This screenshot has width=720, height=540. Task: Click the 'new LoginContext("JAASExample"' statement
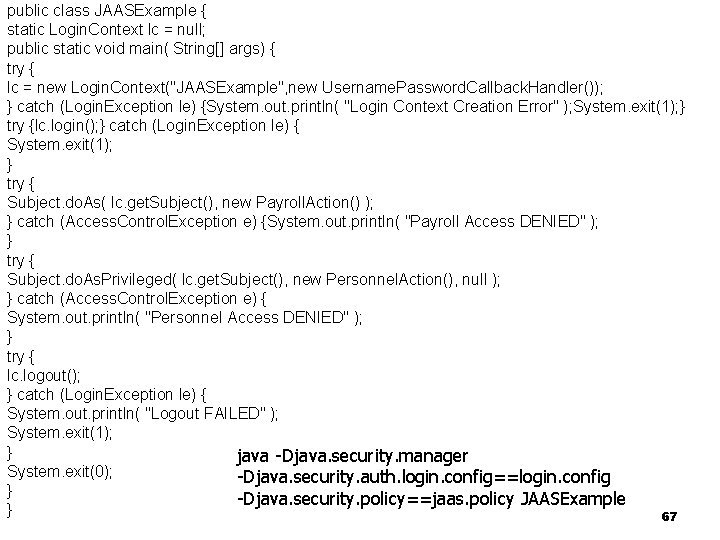[160, 87]
